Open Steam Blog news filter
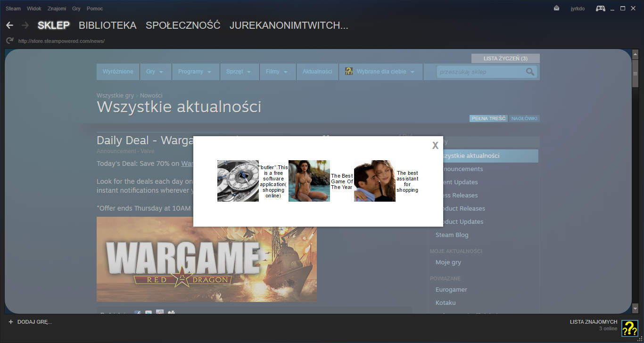644x343 pixels. click(452, 235)
